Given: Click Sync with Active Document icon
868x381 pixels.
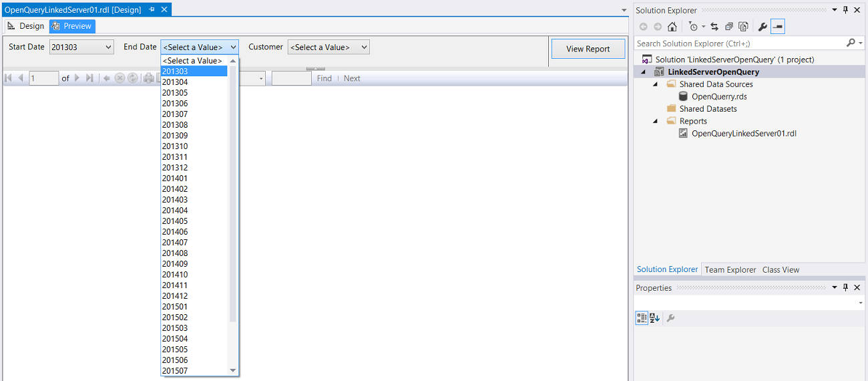Looking at the screenshot, I should coord(714,27).
